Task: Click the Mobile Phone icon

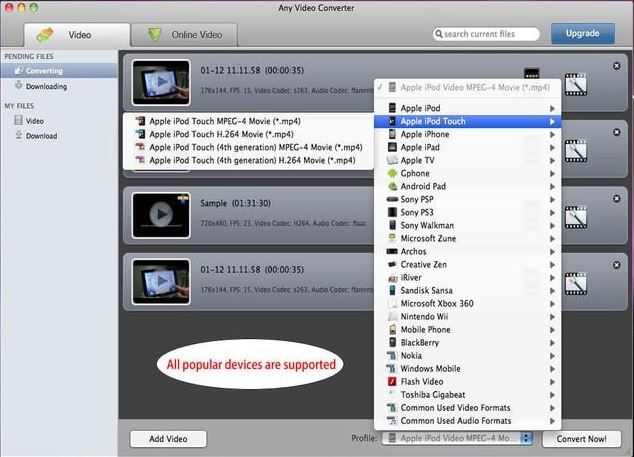Action: point(392,329)
